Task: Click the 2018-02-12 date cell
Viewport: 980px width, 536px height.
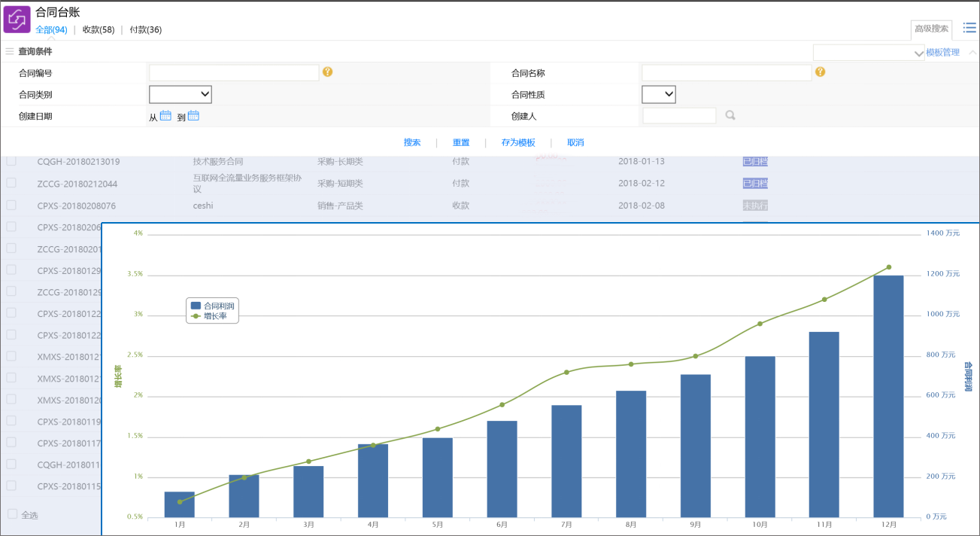Action: click(641, 184)
